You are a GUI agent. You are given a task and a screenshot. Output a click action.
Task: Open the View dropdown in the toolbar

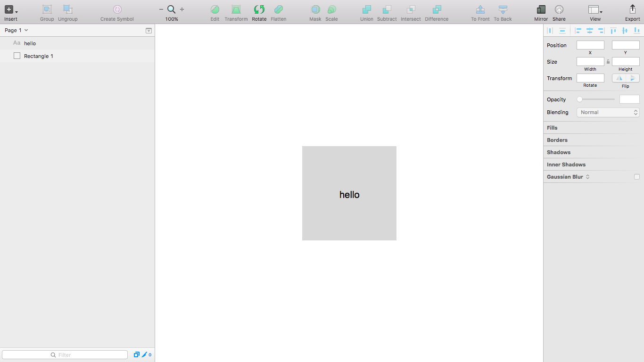[595, 9]
